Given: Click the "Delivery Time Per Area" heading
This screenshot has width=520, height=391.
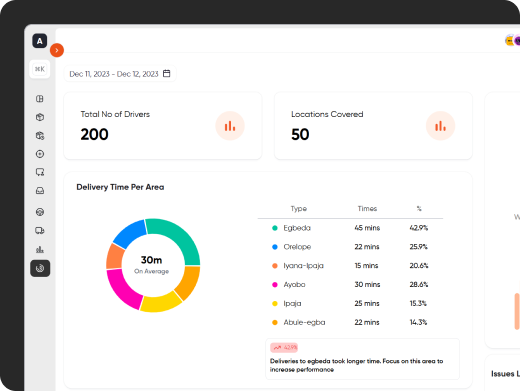Looking at the screenshot, I should [x=120, y=187].
